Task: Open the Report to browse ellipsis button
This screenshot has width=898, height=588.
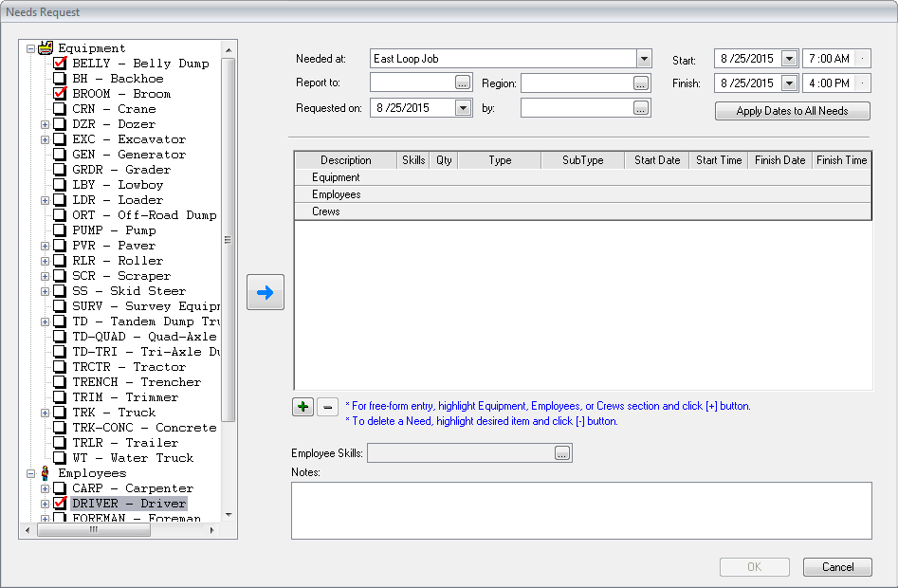Action: 462,83
